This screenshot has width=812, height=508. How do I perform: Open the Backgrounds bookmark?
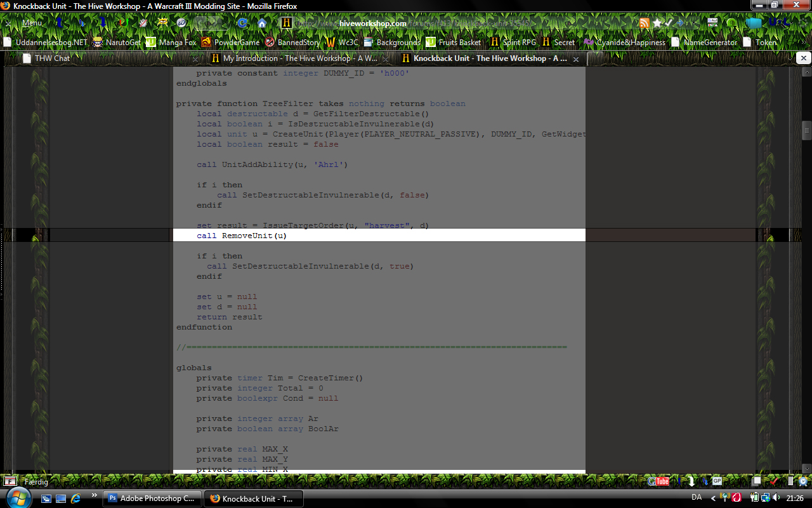point(392,43)
